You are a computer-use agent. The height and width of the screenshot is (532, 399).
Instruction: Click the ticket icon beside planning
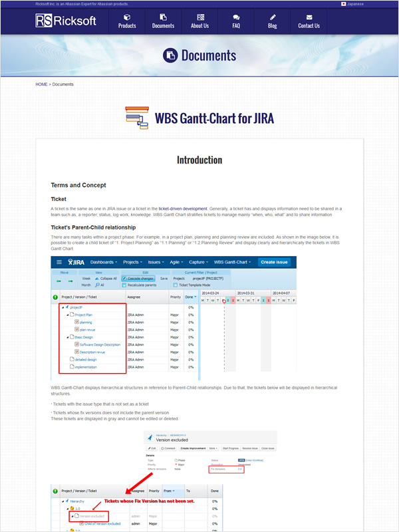tap(76, 322)
